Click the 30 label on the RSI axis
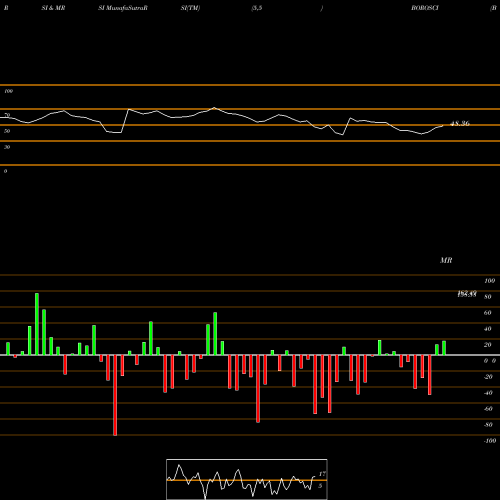This screenshot has width=500, height=500. (7, 147)
